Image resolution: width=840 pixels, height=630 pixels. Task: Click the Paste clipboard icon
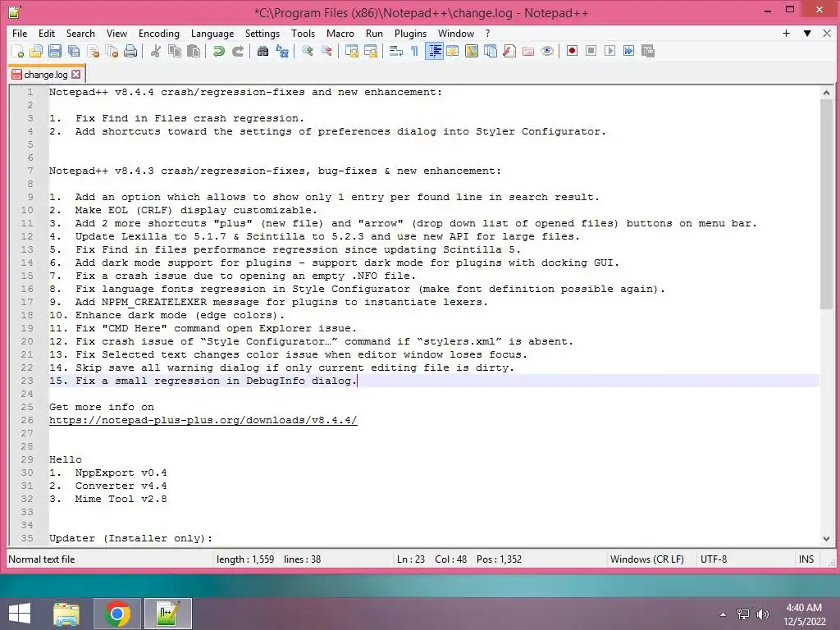point(194,51)
